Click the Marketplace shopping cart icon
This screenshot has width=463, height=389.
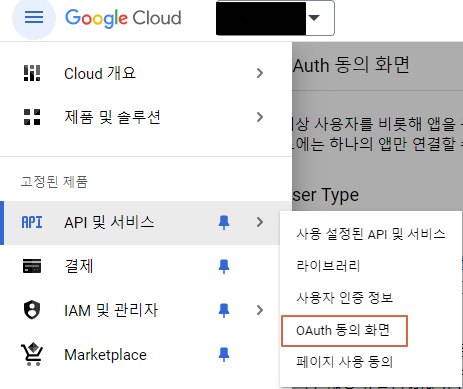pos(32,354)
